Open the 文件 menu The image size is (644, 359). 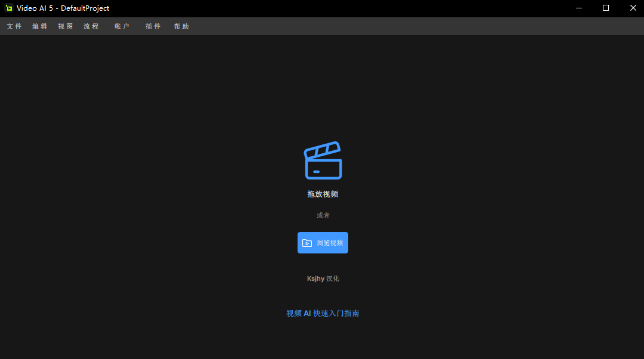click(14, 26)
